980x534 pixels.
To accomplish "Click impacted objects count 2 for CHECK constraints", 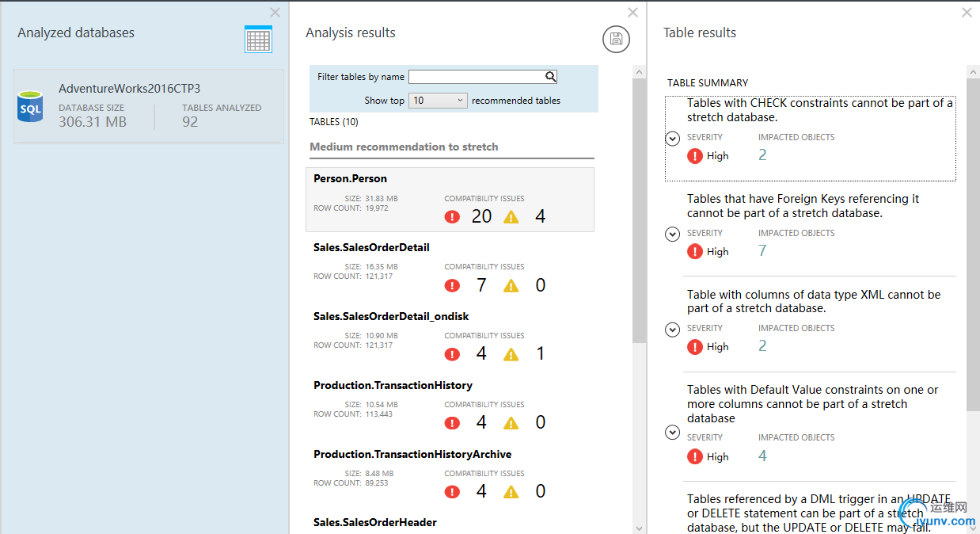I will point(762,155).
